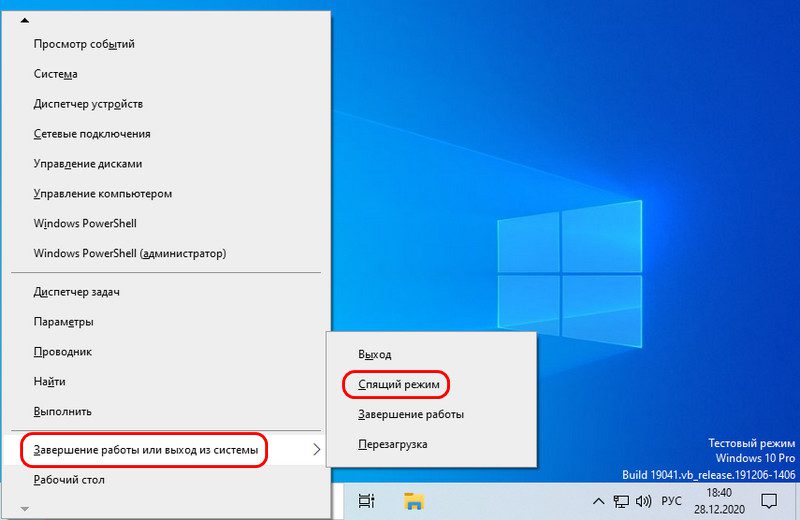This screenshot has width=800, height=520.
Task: Open Управление дисками
Action: click(x=166, y=164)
